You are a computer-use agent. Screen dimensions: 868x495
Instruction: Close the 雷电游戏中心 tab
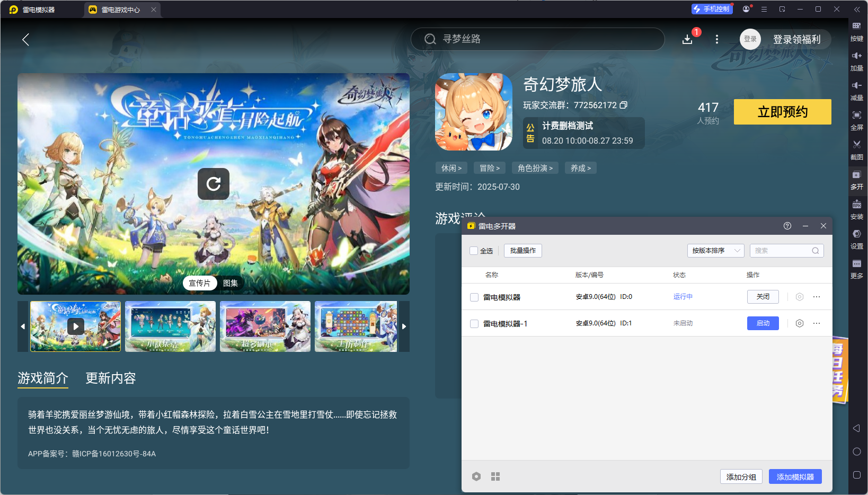(x=154, y=10)
